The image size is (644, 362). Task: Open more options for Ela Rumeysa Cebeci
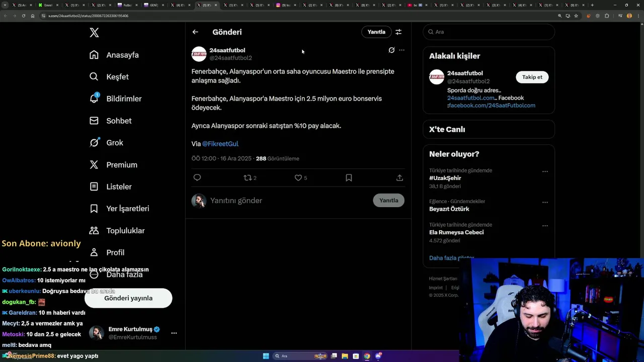coord(545,226)
